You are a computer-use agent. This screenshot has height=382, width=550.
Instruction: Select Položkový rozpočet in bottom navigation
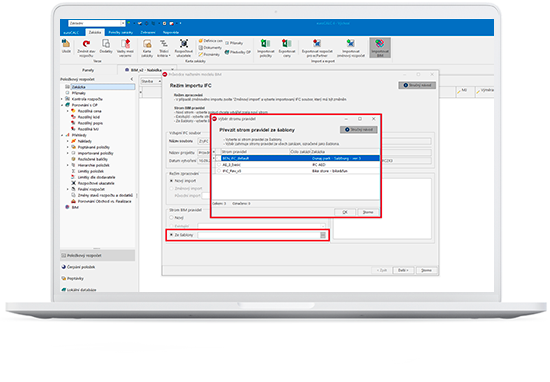[x=97, y=255]
